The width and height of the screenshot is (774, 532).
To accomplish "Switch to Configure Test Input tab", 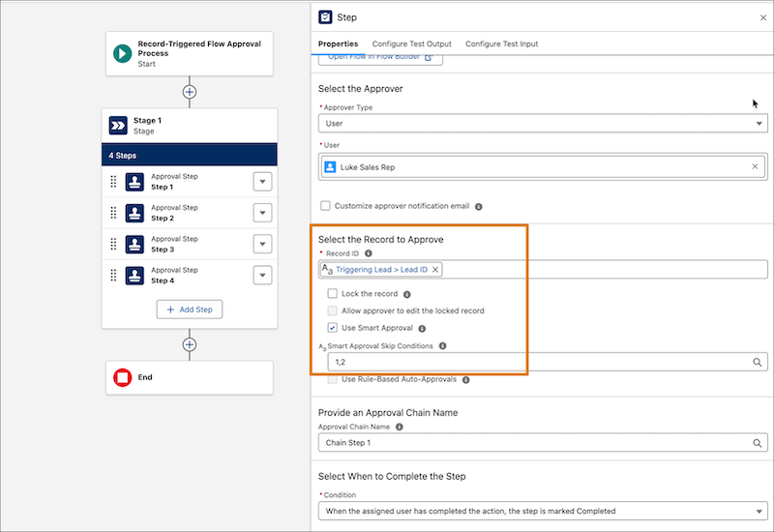I will [501, 44].
